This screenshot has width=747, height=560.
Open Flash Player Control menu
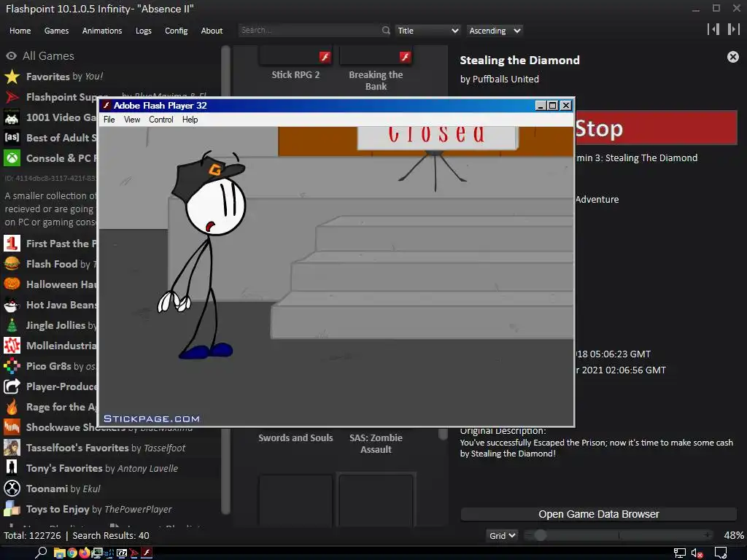(x=161, y=120)
